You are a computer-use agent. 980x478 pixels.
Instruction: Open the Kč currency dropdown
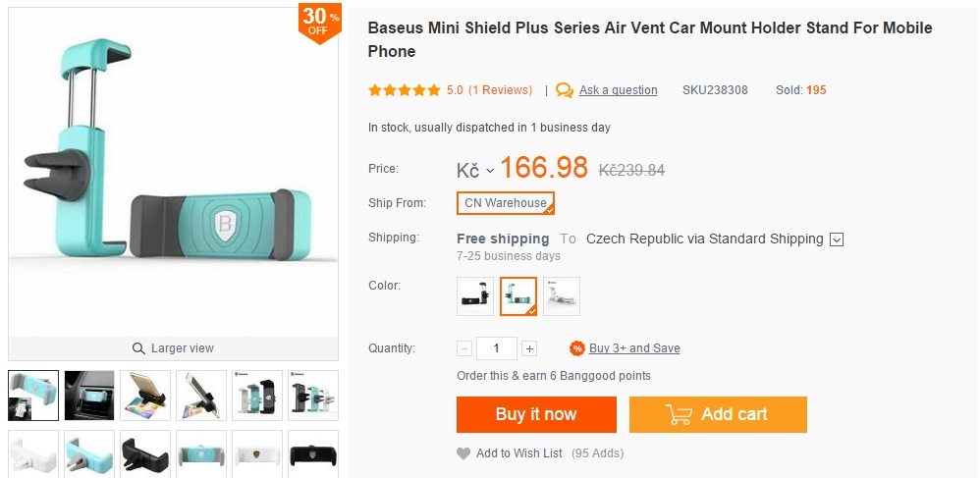click(475, 171)
